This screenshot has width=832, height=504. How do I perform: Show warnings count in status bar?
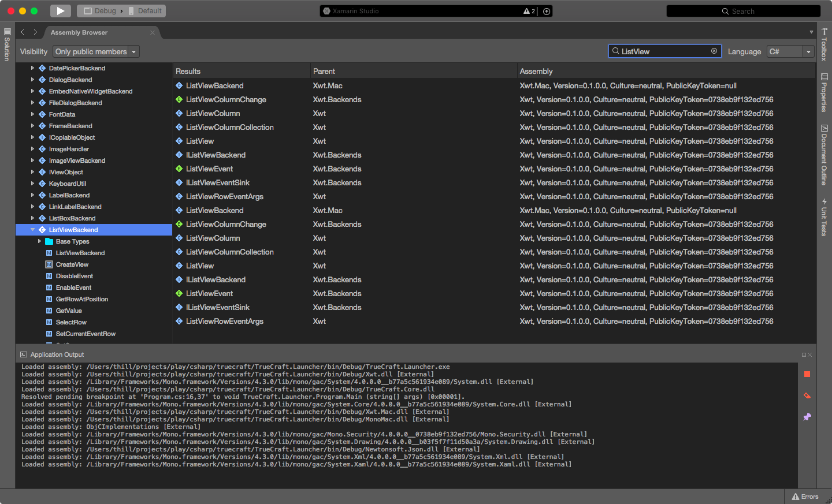[x=529, y=11]
